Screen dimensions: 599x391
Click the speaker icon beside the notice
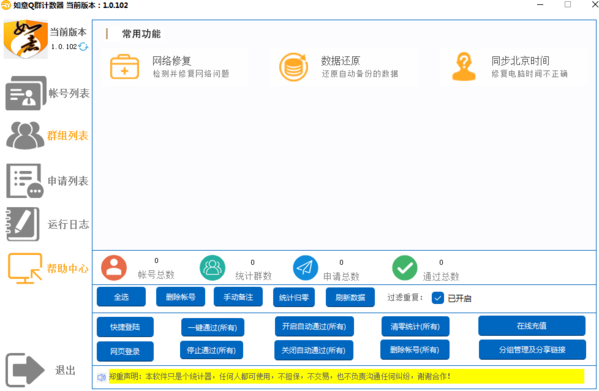click(x=101, y=377)
